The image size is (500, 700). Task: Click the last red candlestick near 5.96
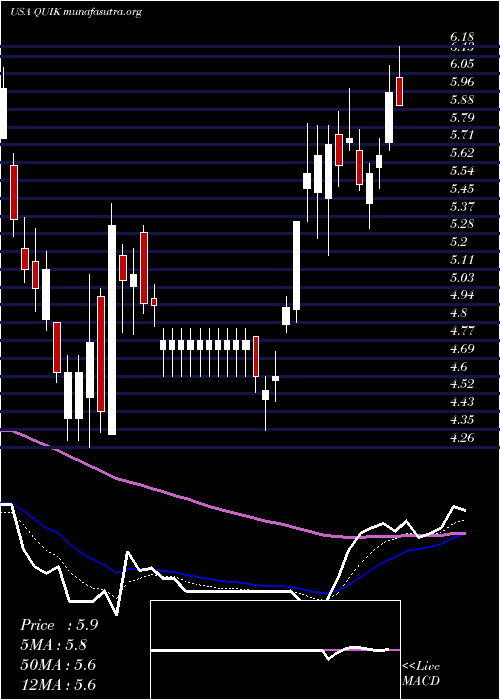(400, 92)
